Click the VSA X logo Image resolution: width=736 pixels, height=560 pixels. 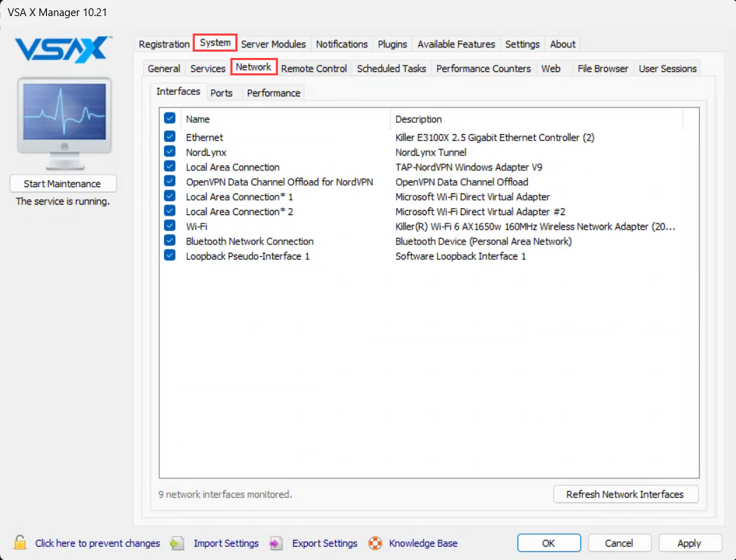point(62,50)
